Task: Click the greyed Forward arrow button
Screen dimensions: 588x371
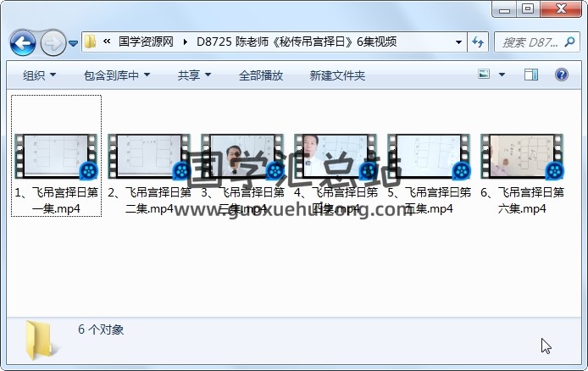Action: pos(53,43)
